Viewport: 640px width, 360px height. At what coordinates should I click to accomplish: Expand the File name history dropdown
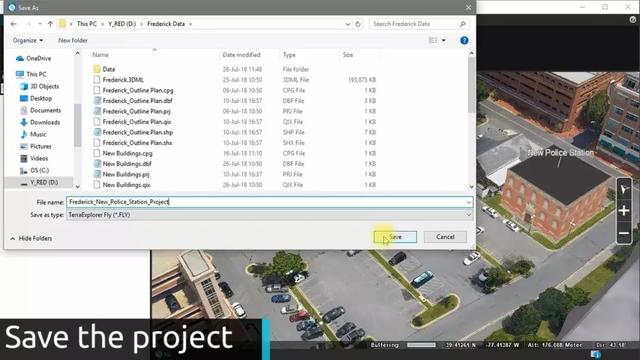tap(468, 202)
